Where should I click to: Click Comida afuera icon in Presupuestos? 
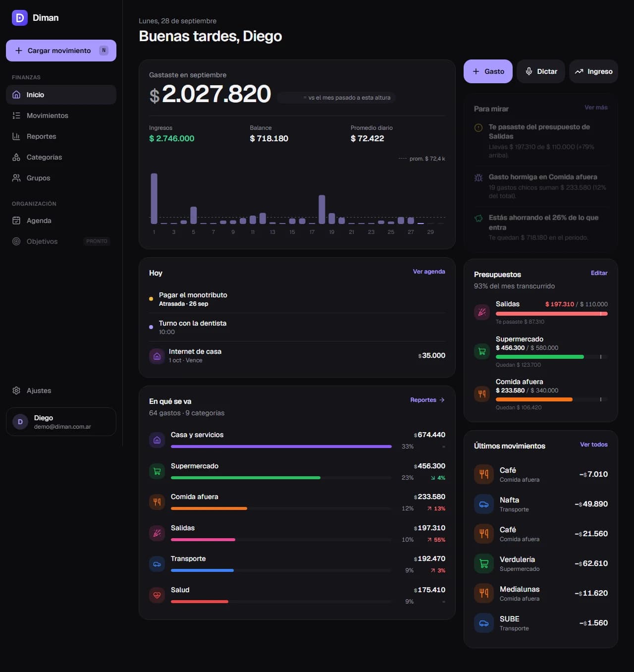(x=482, y=394)
